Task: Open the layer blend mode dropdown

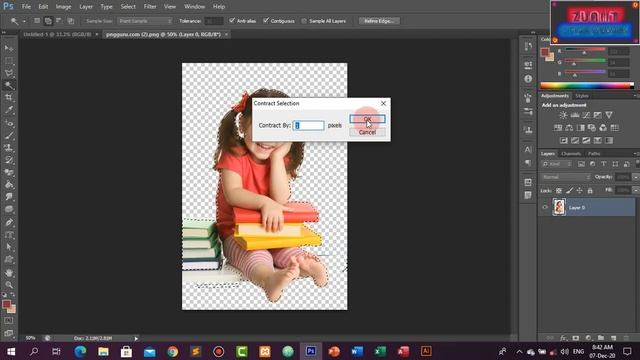Action: tap(566, 177)
